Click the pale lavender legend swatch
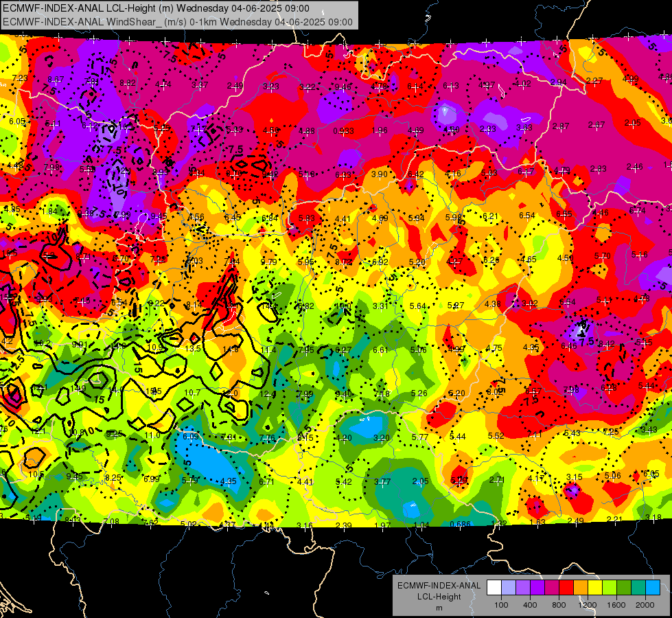This screenshot has width=672, height=618. (x=509, y=588)
